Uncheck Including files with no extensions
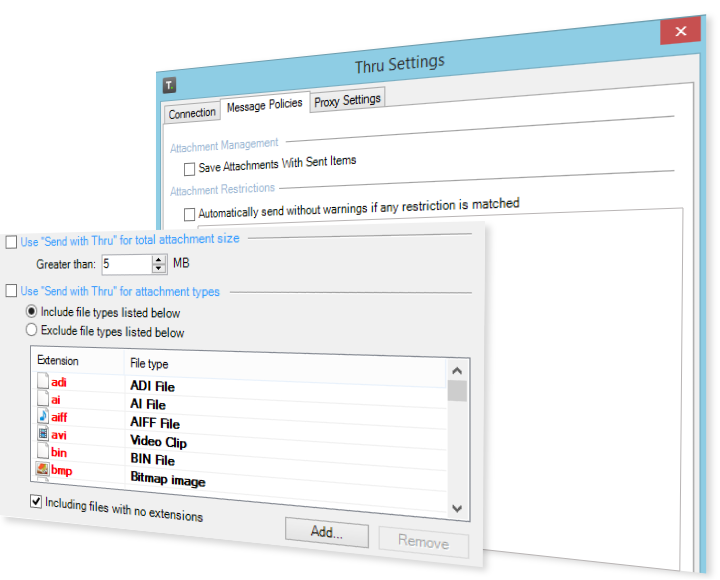 coord(36,501)
